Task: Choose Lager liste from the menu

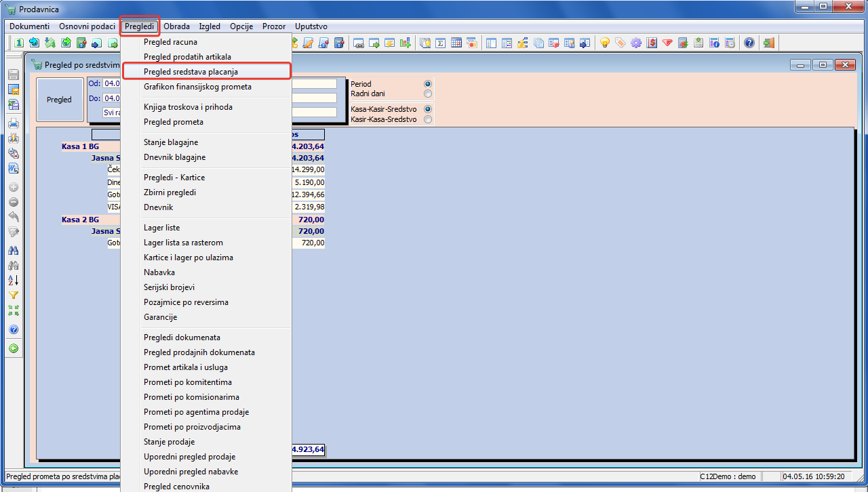Action: (x=207, y=228)
